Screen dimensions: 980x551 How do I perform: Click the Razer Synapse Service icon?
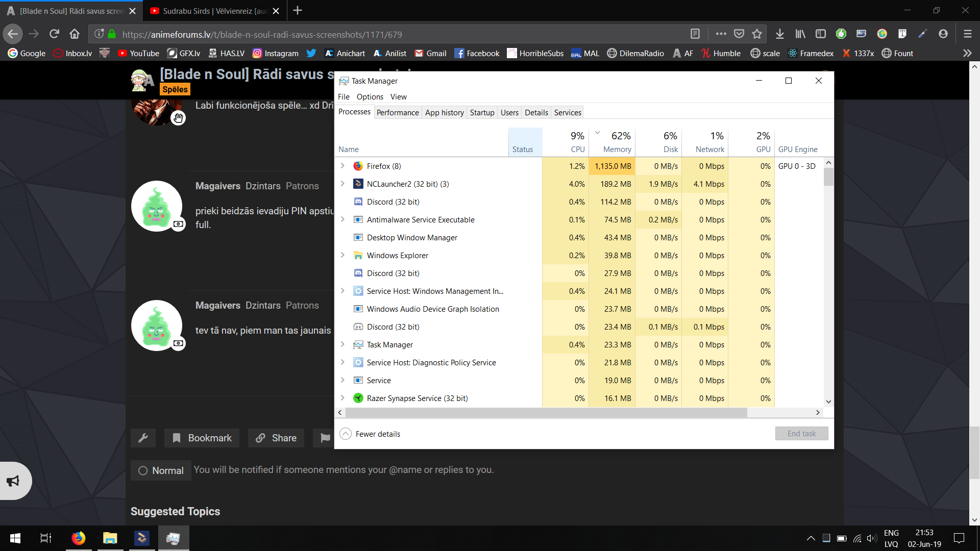tap(358, 398)
